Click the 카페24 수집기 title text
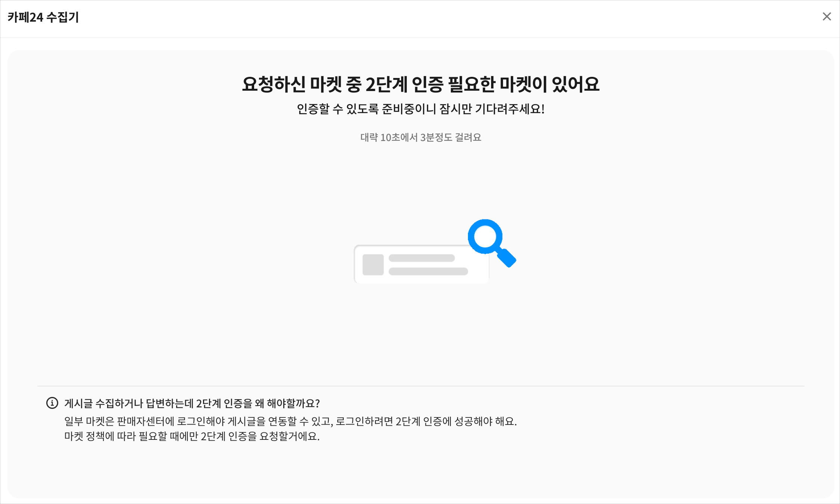Image resolution: width=840 pixels, height=504 pixels. coord(43,17)
